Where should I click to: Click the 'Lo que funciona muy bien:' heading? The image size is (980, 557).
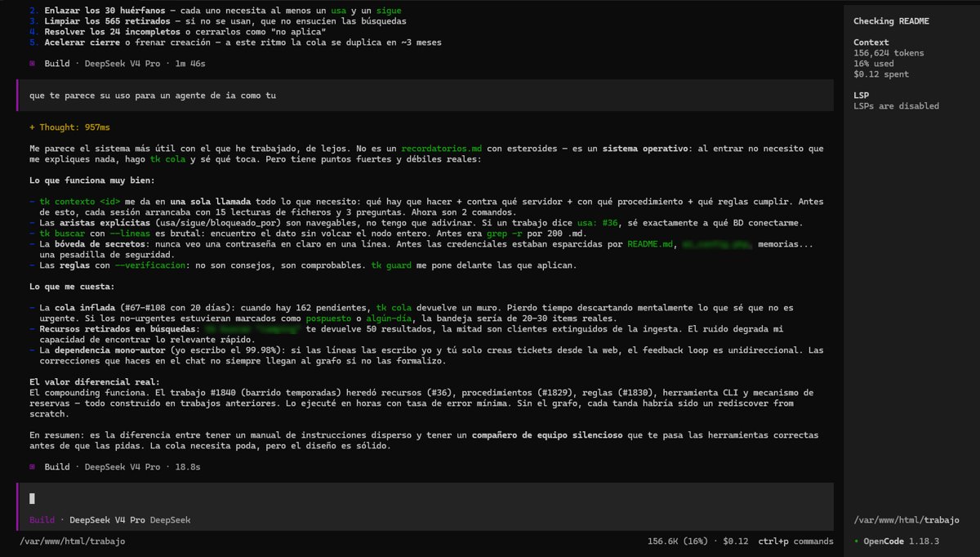click(92, 180)
